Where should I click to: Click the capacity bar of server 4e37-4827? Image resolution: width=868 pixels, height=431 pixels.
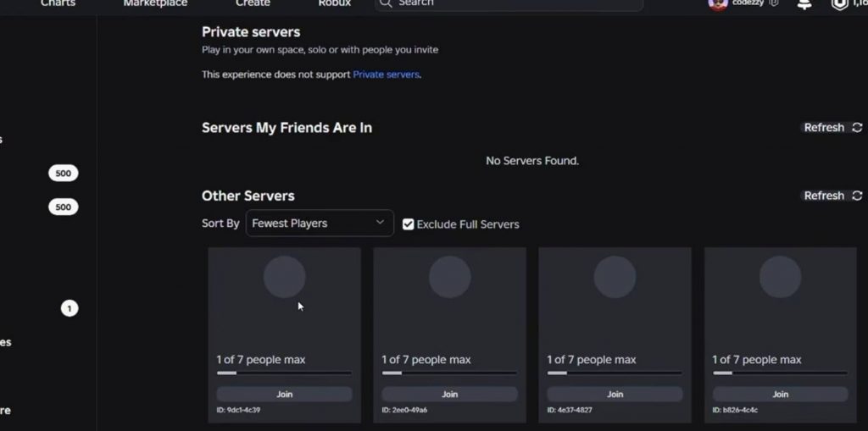pos(615,373)
